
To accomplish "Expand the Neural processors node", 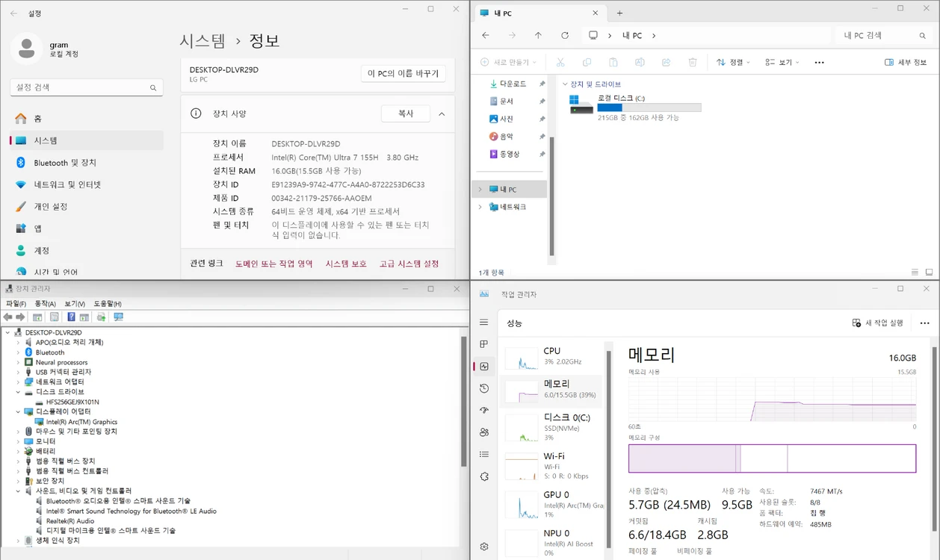I will [18, 362].
